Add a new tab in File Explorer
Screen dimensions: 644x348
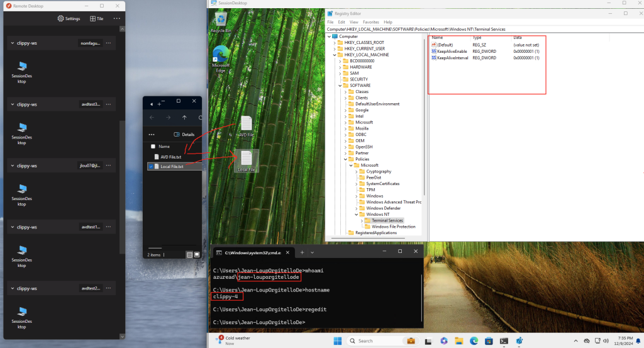[159, 104]
